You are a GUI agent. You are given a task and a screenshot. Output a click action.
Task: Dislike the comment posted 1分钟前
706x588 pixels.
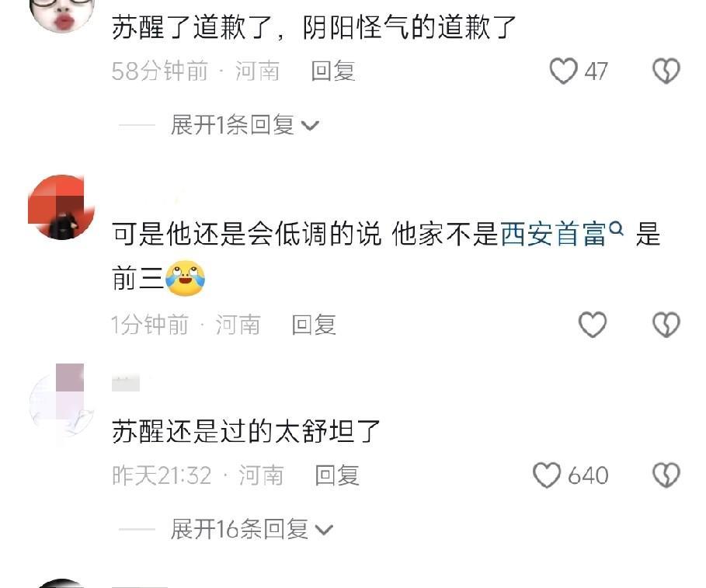(666, 325)
